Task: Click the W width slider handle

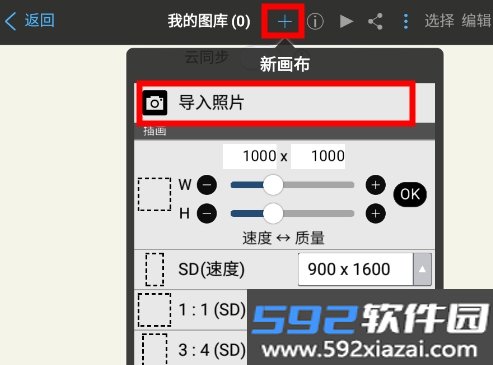Action: click(273, 185)
